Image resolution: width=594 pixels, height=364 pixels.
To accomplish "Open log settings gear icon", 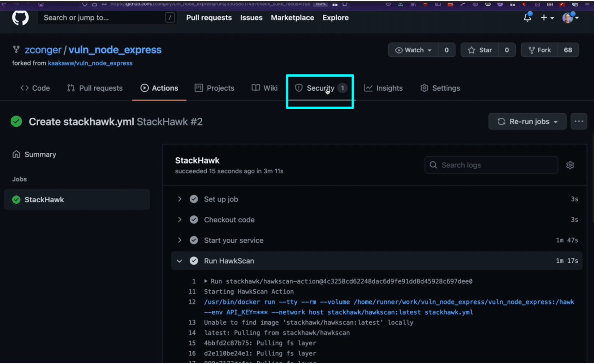I will (570, 165).
